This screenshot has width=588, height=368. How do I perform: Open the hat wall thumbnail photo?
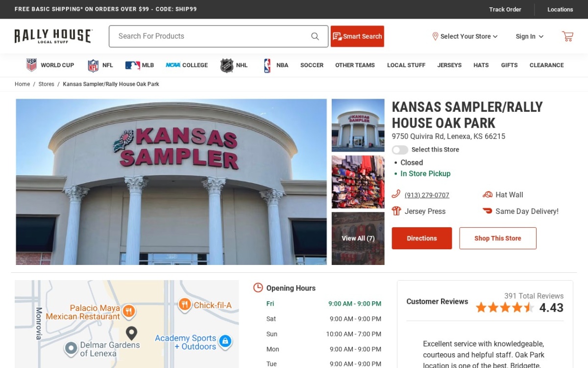pos(358,182)
